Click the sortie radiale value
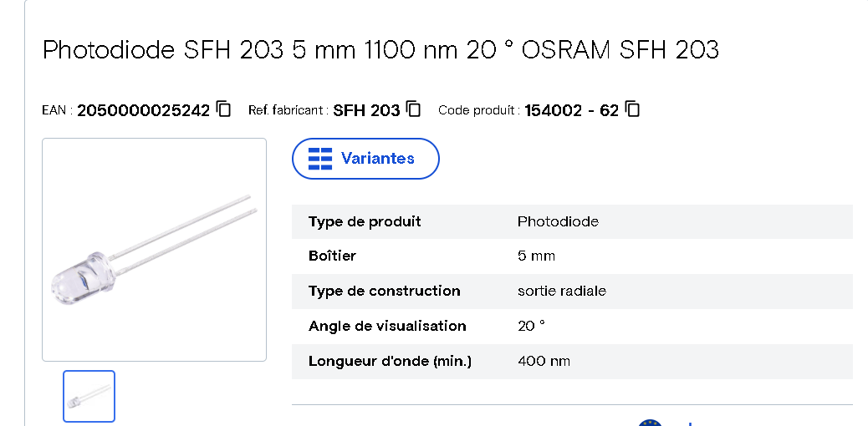Viewport: 868px width, 426px height. tap(562, 291)
